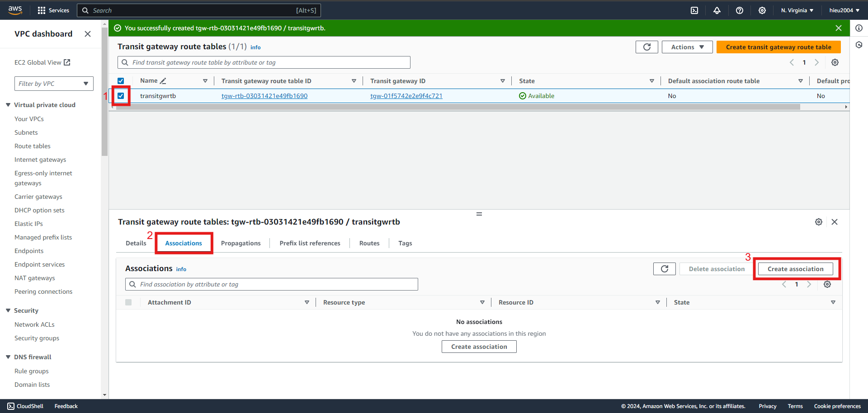
Task: Click top-right Create association button
Action: [x=796, y=269]
